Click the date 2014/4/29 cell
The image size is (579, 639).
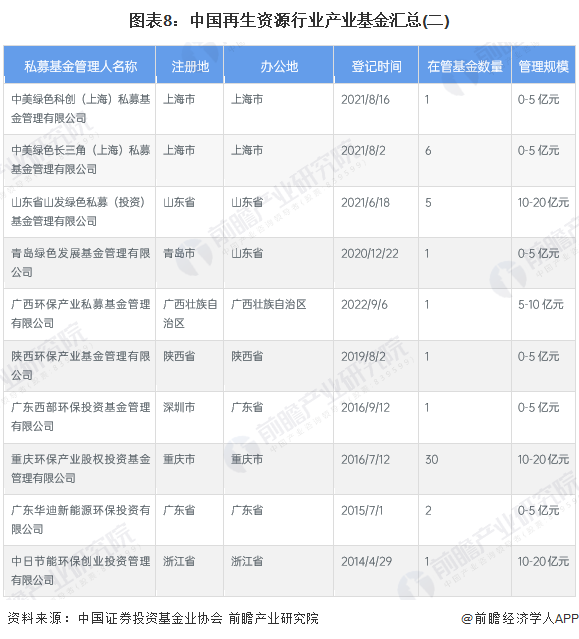click(376, 571)
